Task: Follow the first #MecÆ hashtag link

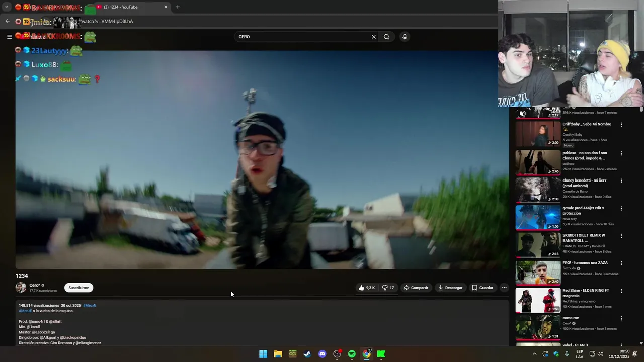Action: [89, 305]
